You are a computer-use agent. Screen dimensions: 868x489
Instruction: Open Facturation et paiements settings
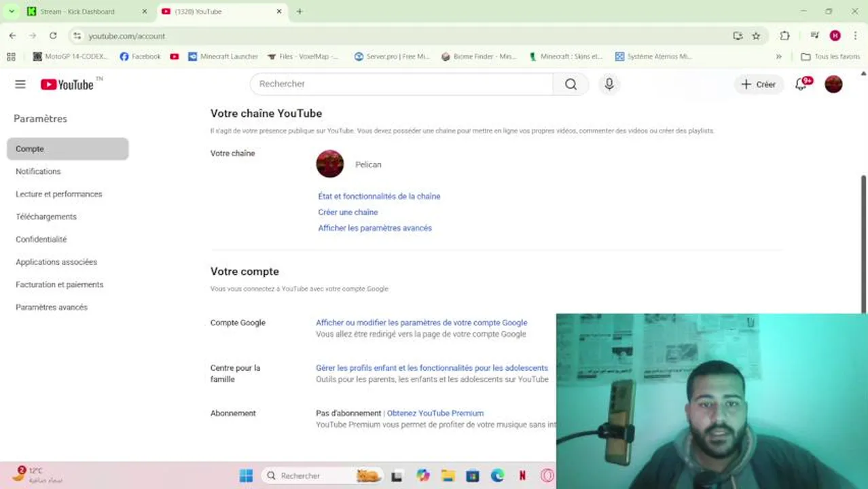(59, 285)
